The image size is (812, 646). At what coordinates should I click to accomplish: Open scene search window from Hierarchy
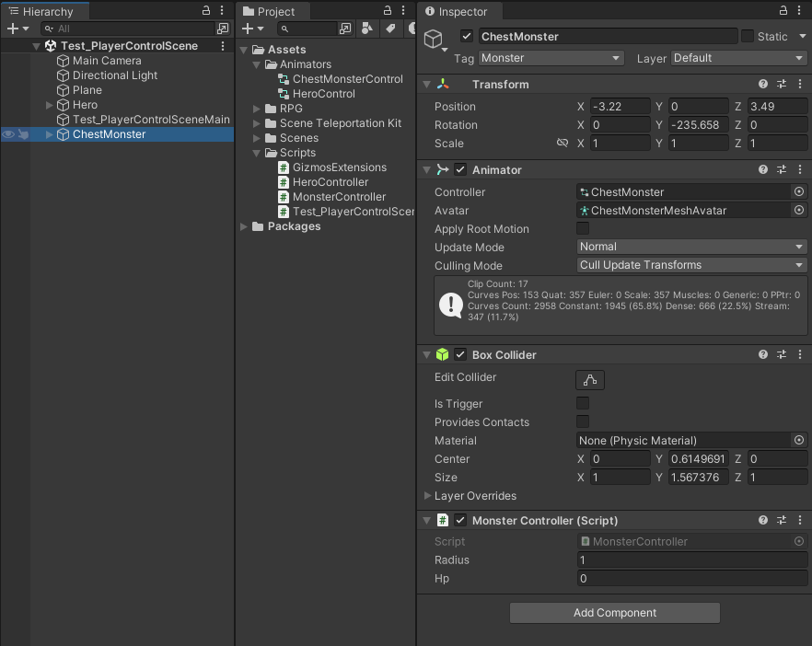pyautogui.click(x=223, y=29)
